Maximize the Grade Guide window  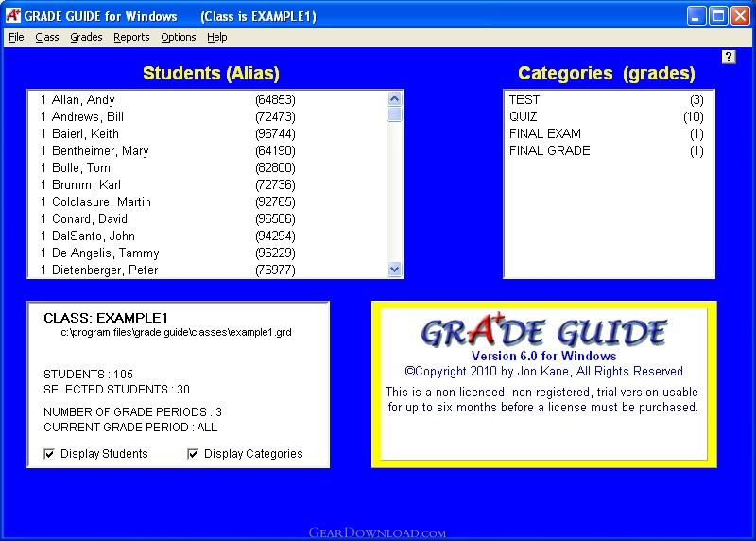click(x=718, y=16)
